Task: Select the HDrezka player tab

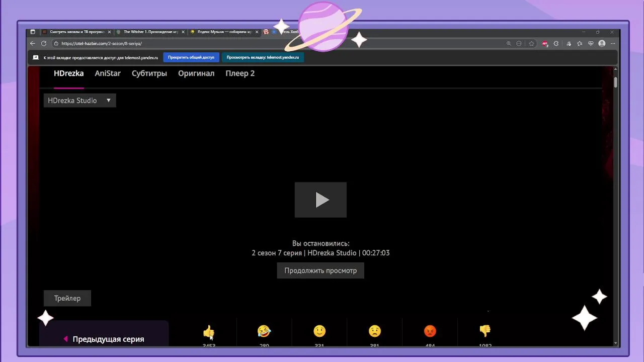Action: [68, 73]
